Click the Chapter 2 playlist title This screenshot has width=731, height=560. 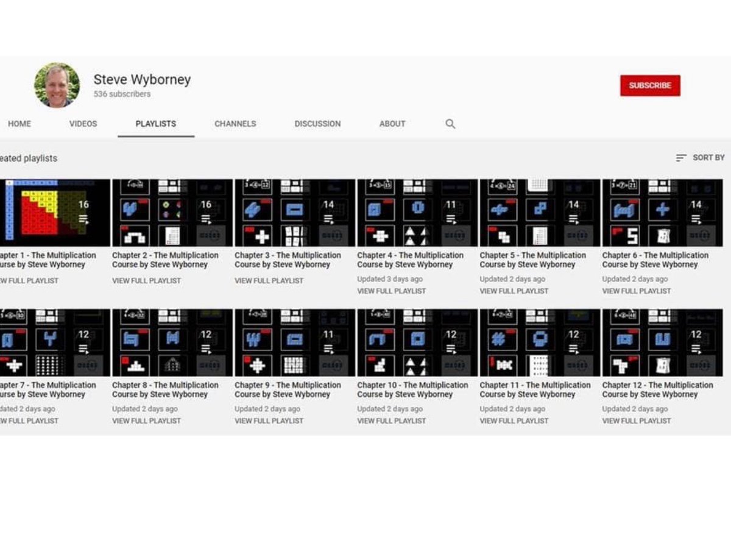pos(165,260)
